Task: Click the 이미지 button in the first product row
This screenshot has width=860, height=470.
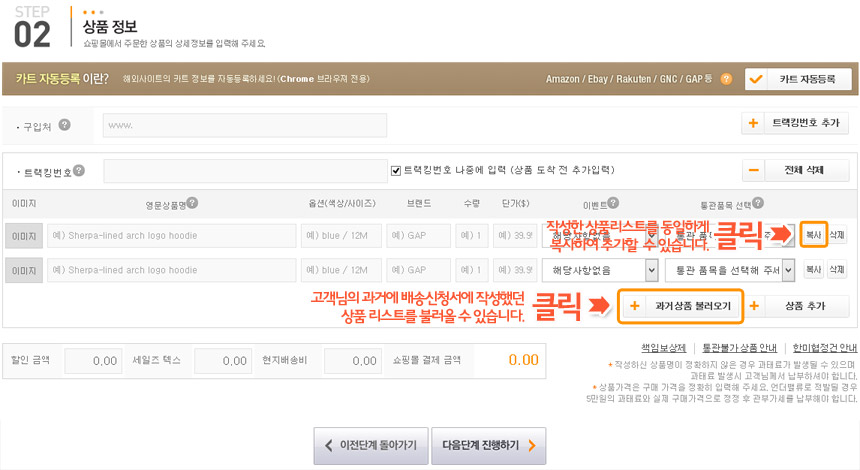Action: (22, 236)
